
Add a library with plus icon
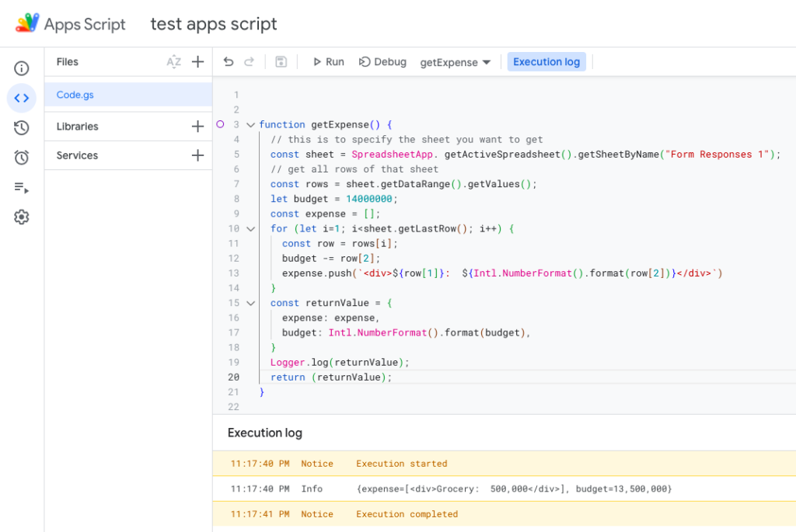(197, 127)
